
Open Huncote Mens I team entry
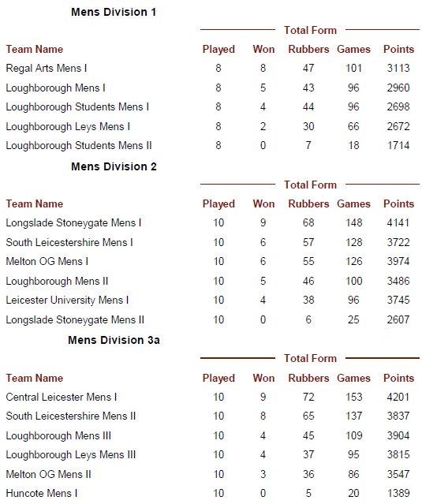pyautogui.click(x=42, y=493)
